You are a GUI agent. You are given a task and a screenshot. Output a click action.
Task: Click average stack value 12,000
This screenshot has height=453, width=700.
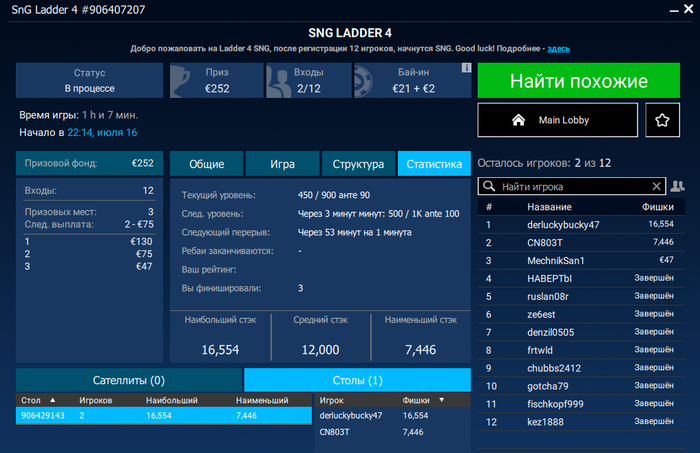321,349
